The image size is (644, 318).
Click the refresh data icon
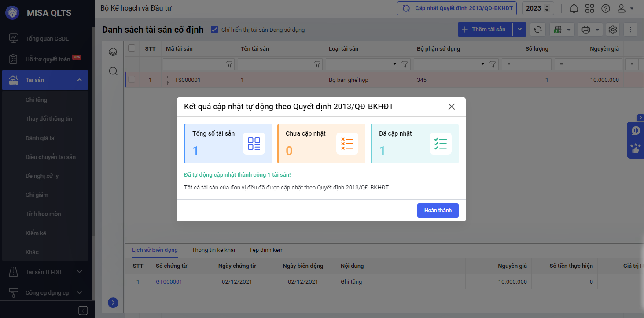(537, 30)
